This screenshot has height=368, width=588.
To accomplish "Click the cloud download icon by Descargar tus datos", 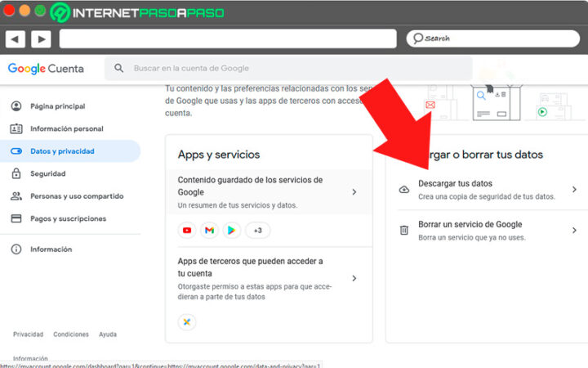I will click(404, 190).
